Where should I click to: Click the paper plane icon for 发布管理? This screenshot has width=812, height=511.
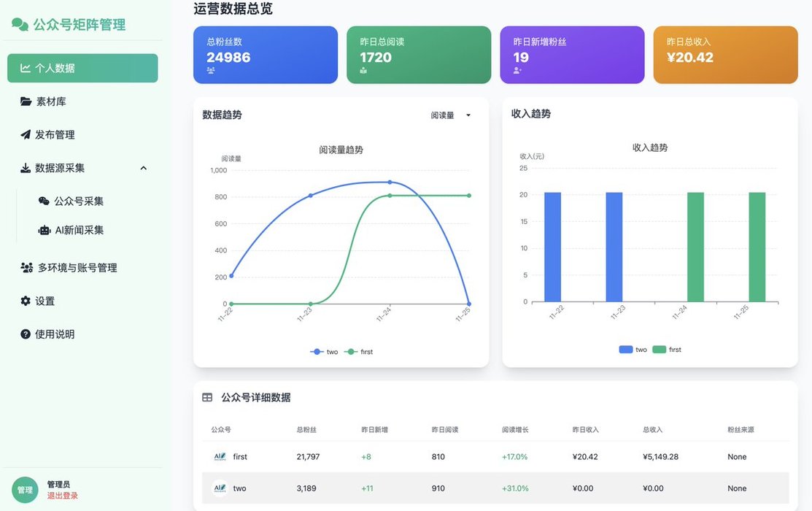pos(26,135)
